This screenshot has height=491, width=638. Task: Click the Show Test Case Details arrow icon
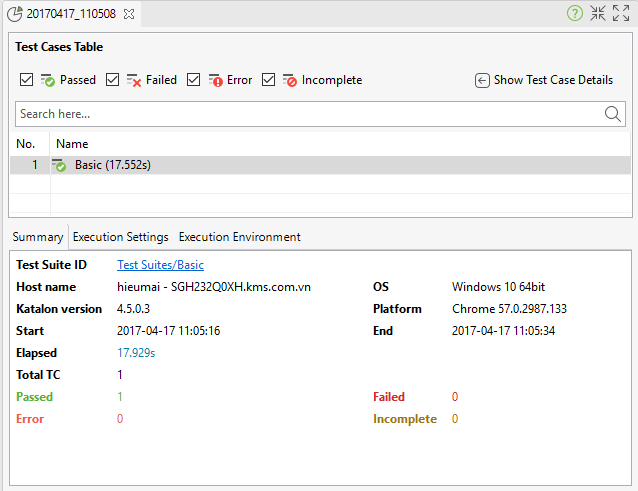pos(482,80)
